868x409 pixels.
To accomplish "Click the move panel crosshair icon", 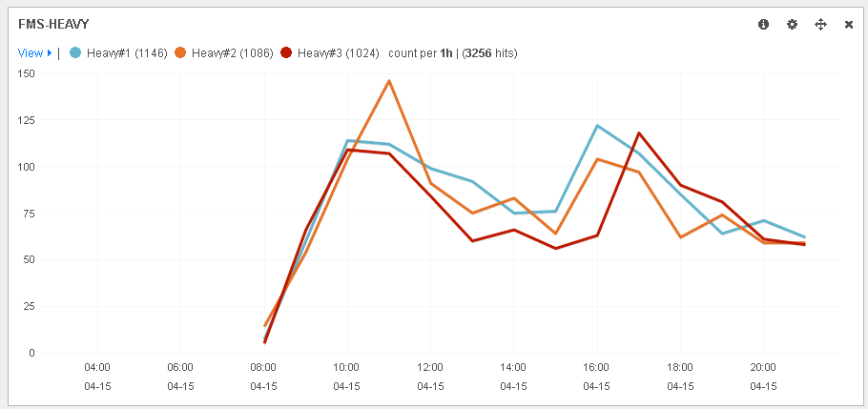I will [820, 24].
